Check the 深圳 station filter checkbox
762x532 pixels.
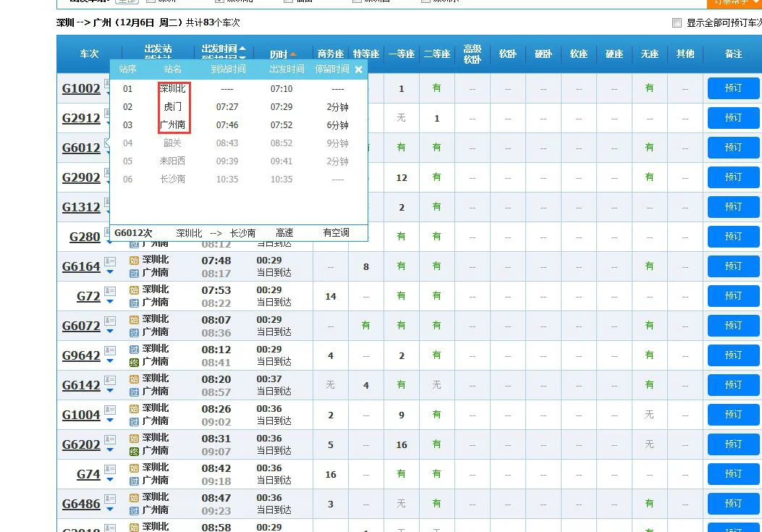click(x=151, y=1)
